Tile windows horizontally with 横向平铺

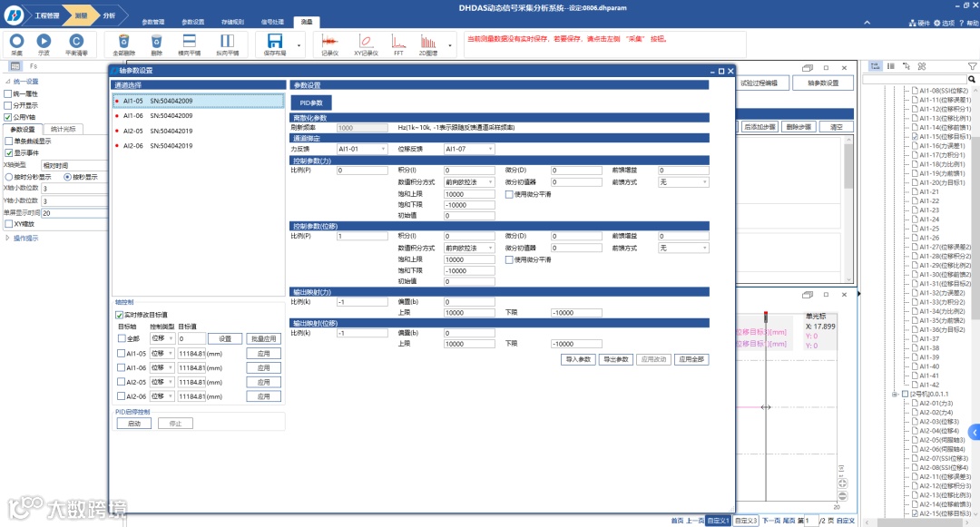point(189,41)
